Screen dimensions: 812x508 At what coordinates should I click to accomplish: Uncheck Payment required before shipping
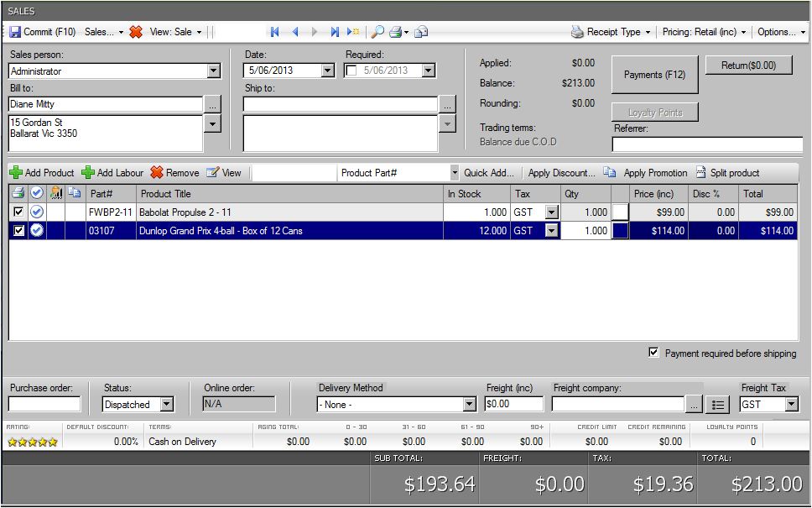653,353
